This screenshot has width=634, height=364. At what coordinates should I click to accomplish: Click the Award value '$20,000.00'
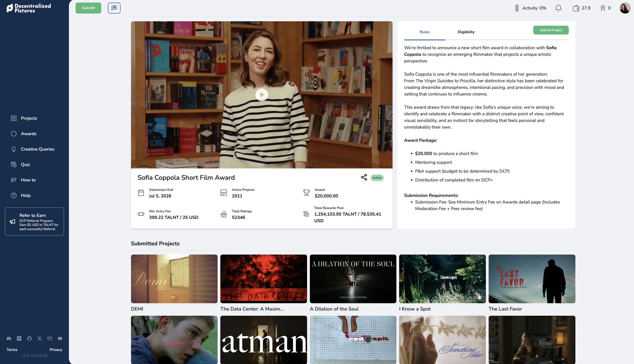tap(326, 196)
